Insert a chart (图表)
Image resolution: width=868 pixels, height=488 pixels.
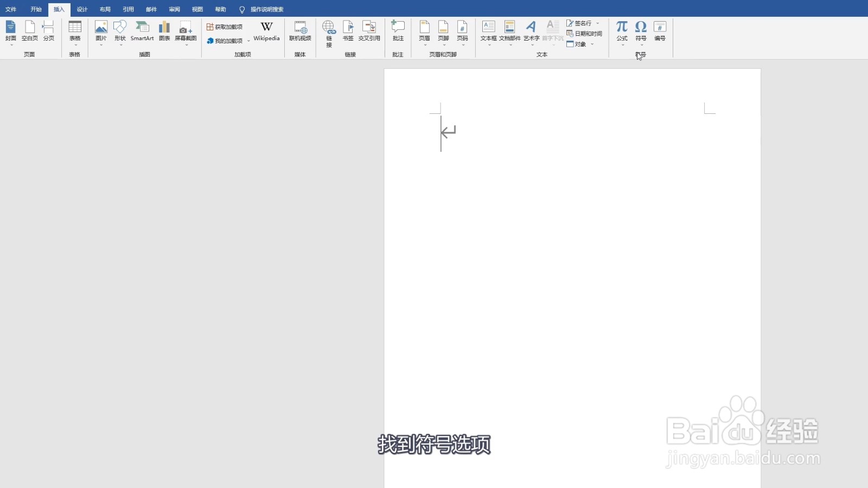click(x=164, y=31)
